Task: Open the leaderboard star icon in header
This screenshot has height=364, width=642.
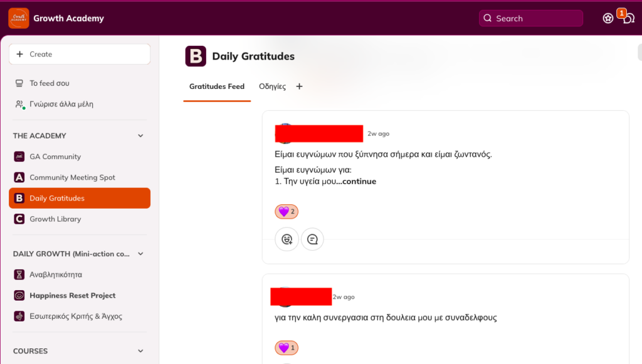Action: click(x=608, y=18)
